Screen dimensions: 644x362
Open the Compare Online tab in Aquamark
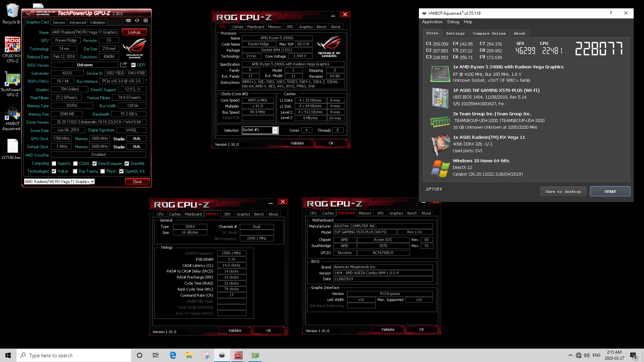tap(489, 33)
